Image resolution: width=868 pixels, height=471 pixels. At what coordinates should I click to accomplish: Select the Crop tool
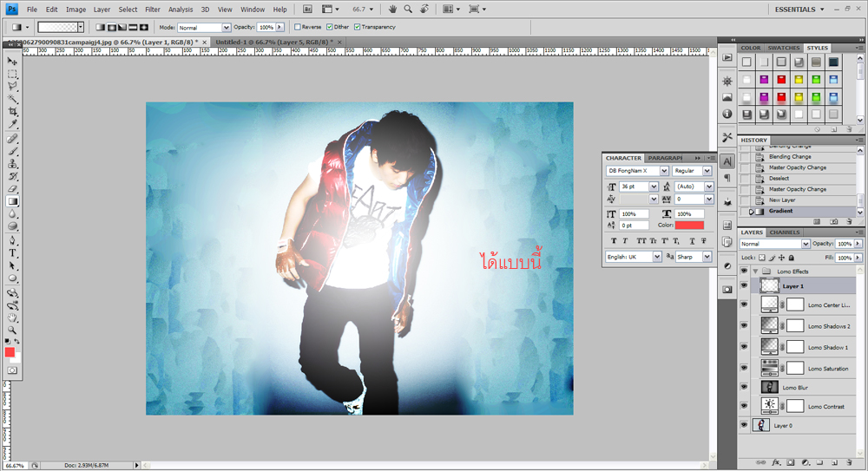tap(12, 111)
